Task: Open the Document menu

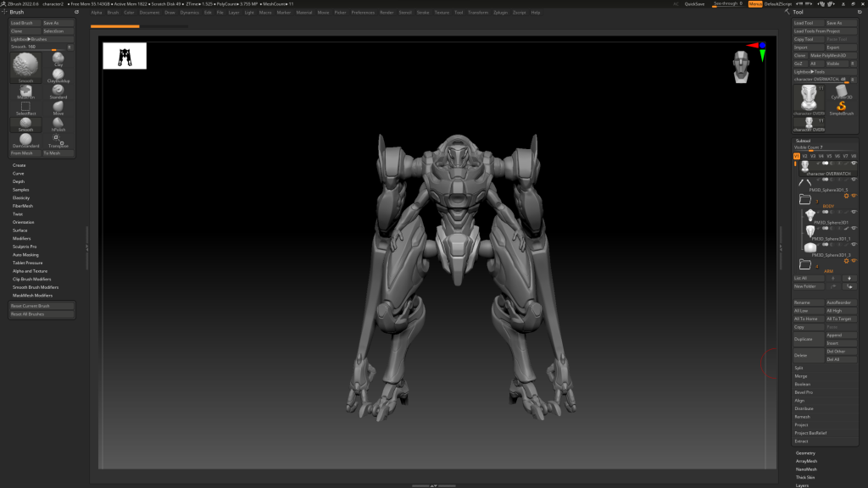Action: click(x=149, y=12)
